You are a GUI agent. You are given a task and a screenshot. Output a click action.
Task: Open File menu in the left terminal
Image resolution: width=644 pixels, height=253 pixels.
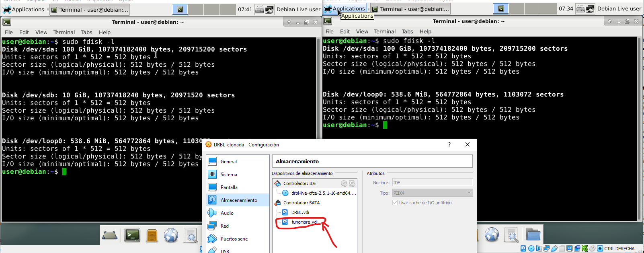(9, 32)
